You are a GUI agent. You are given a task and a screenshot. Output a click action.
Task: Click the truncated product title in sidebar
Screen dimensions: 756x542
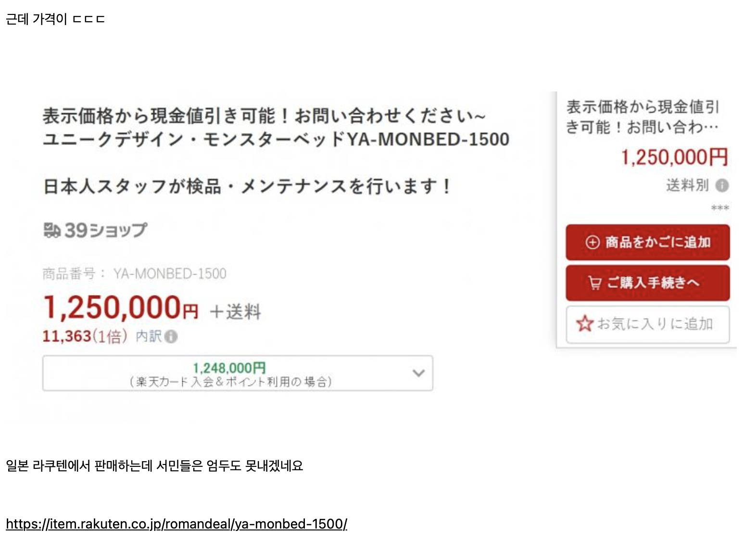643,117
